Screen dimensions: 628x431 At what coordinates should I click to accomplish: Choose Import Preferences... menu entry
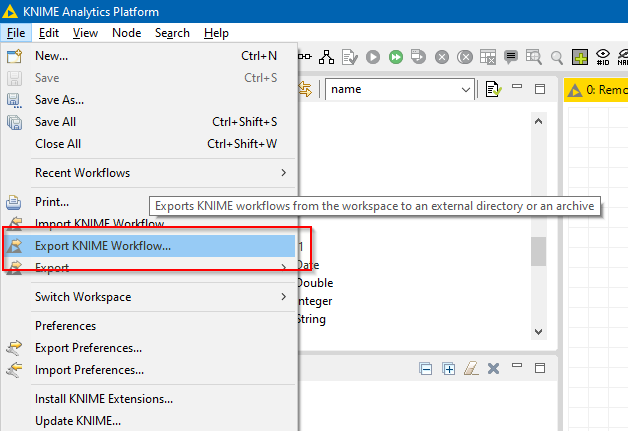point(150,370)
